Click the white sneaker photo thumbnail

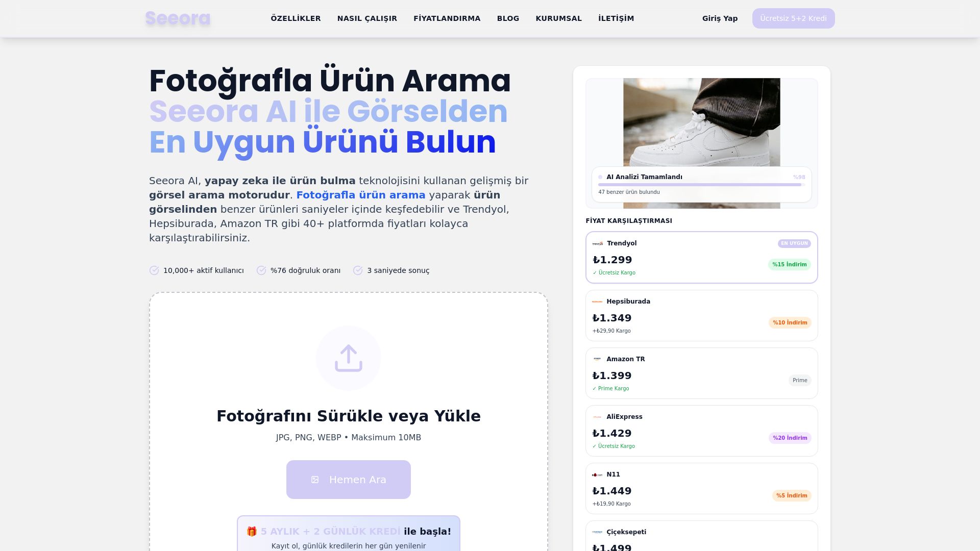[x=701, y=122]
